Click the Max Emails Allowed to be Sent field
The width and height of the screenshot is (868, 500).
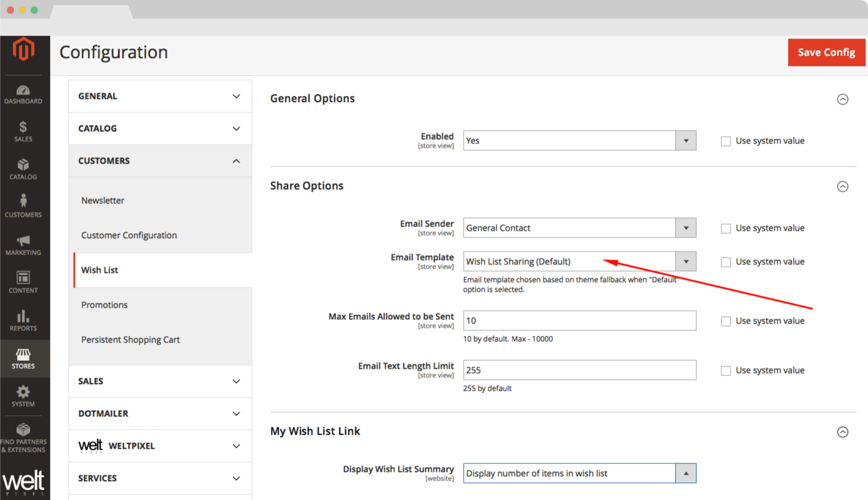pos(579,321)
